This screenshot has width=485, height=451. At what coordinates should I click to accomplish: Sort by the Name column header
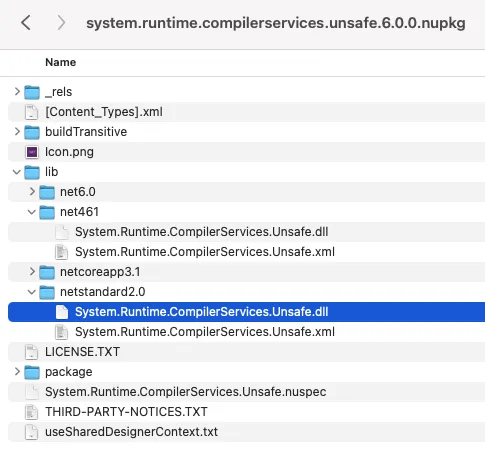pos(60,62)
